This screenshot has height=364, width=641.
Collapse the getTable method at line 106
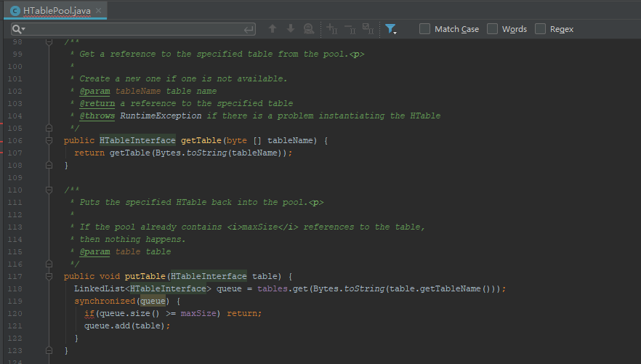(49, 140)
